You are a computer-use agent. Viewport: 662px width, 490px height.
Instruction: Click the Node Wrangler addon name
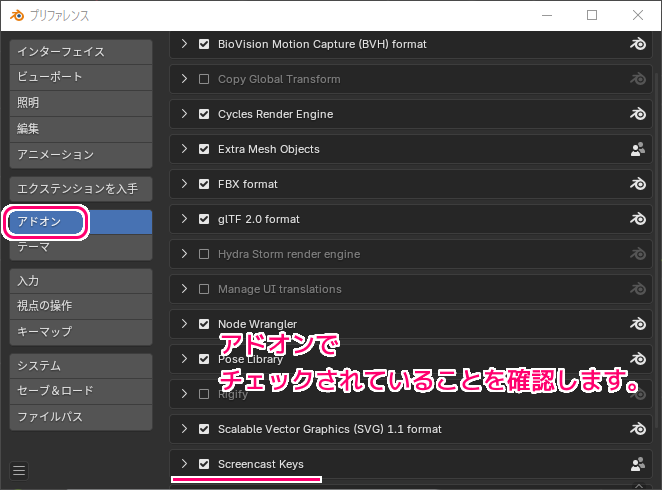(x=257, y=324)
